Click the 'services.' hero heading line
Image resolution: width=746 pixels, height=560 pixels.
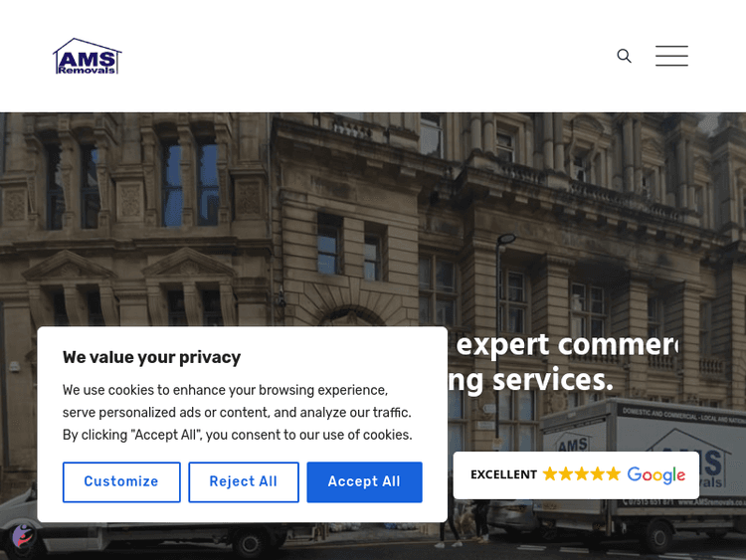tap(553, 380)
